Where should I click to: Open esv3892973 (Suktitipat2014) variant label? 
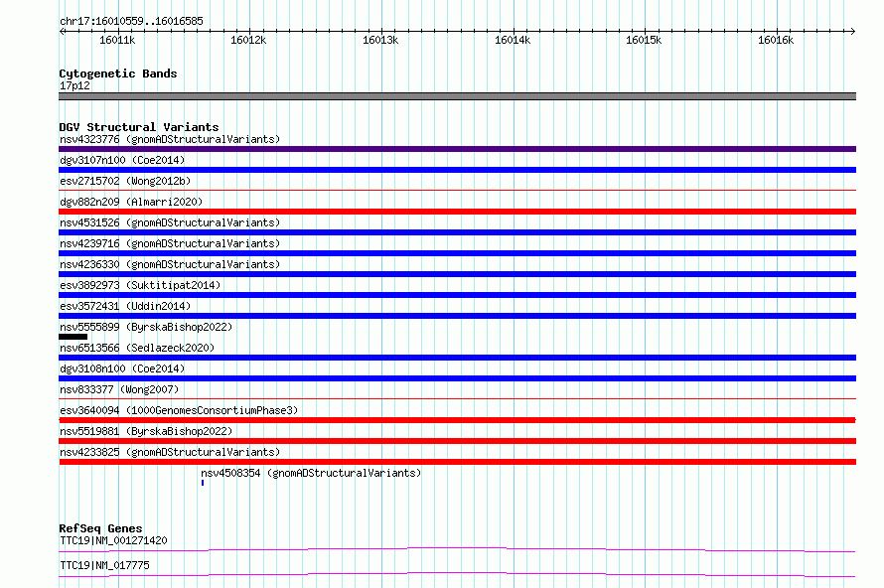pos(140,285)
